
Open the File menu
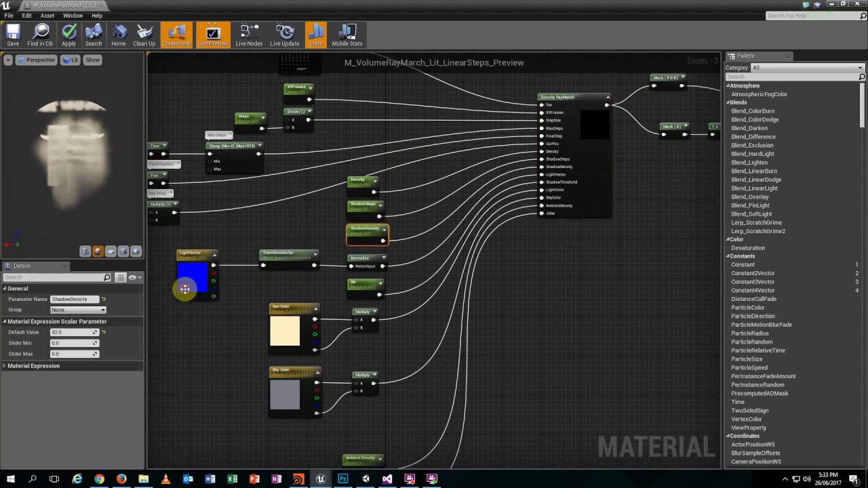pyautogui.click(x=9, y=16)
